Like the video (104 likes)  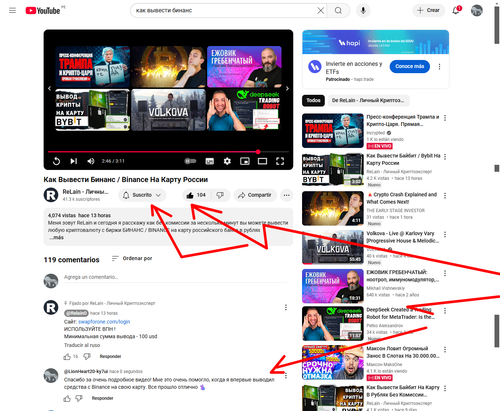coord(196,195)
